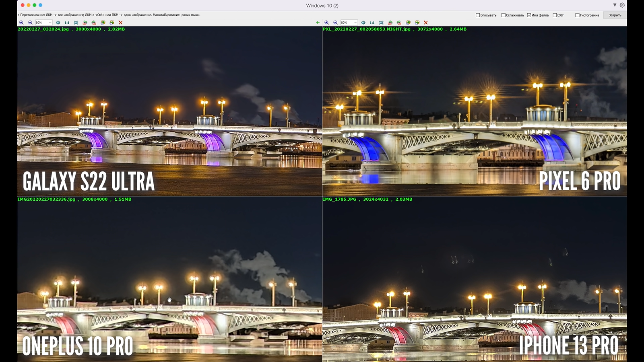Click the Pixel 6 Pro bridge photo

click(x=475, y=111)
